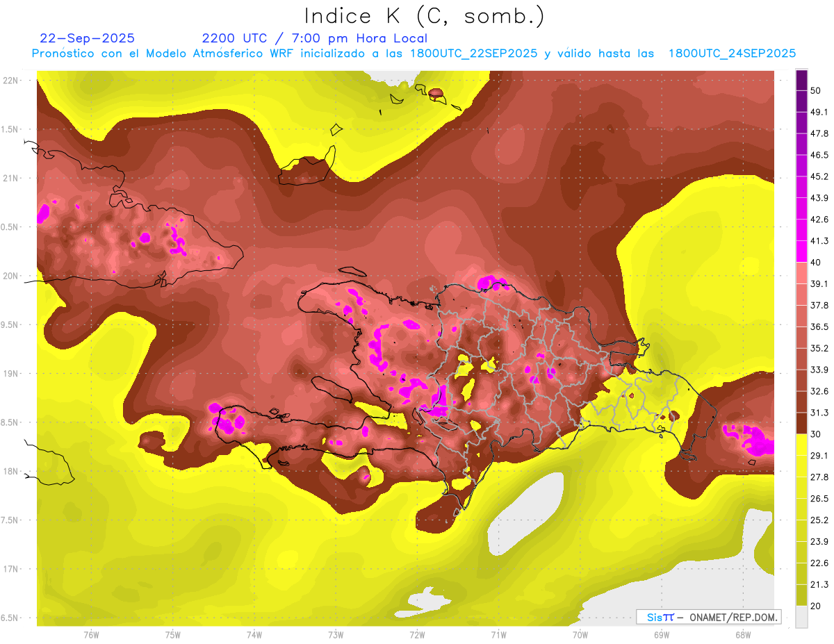Click the 'Pronóstico con el Modelo Atmósferico WRF' line
The height and width of the screenshot is (644, 834).
[413, 53]
